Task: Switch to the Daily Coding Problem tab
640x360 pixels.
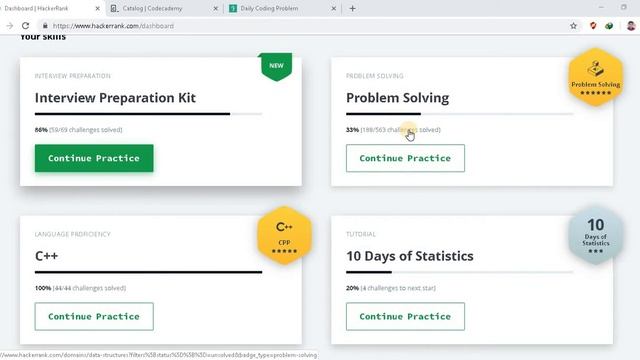Action: pyautogui.click(x=282, y=8)
